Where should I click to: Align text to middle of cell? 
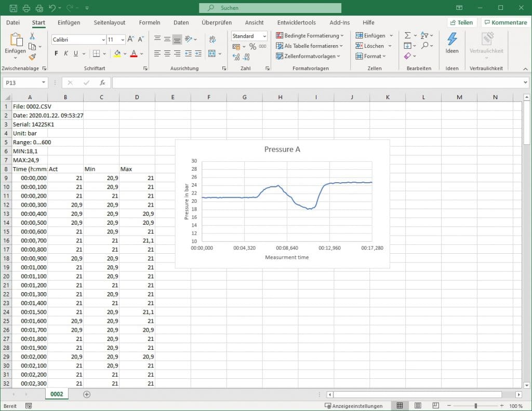167,39
